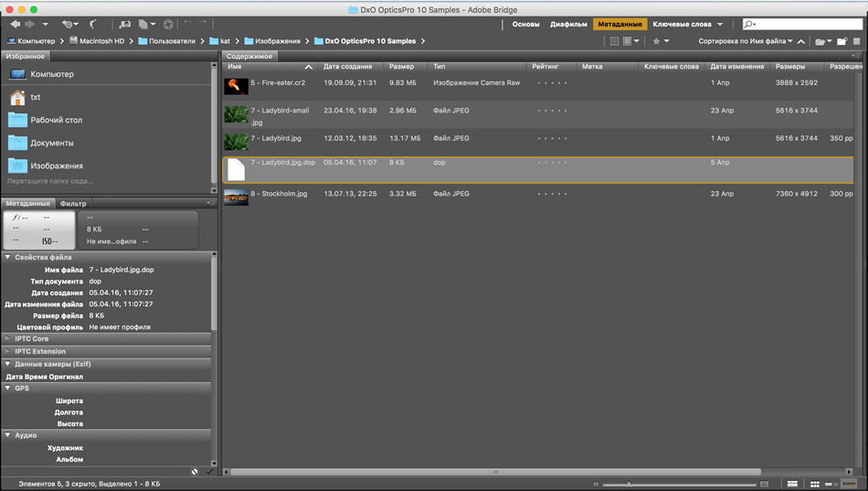Switch to thumbnails view icon
This screenshot has width=868, height=491.
click(814, 485)
